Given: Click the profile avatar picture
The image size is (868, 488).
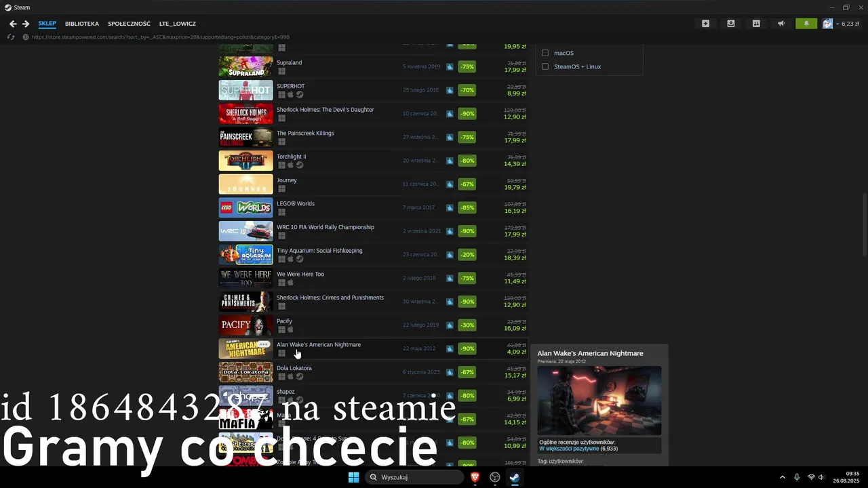Looking at the screenshot, I should [827, 24].
